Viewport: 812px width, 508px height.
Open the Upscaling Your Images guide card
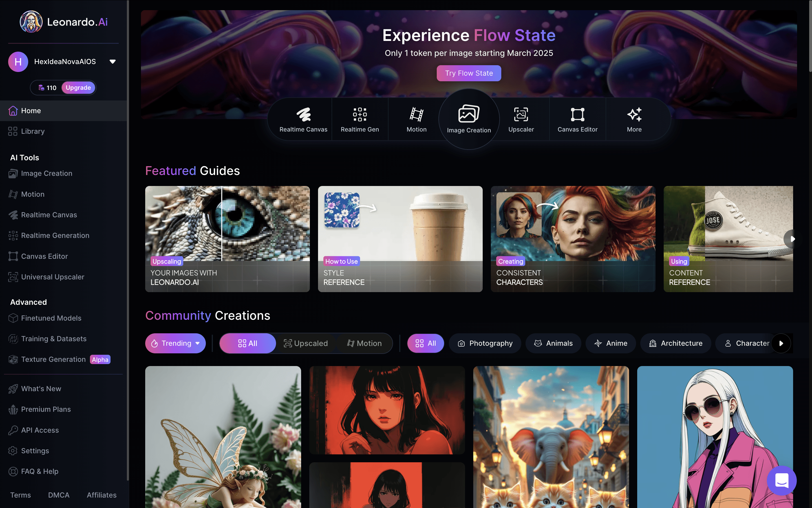coord(228,239)
